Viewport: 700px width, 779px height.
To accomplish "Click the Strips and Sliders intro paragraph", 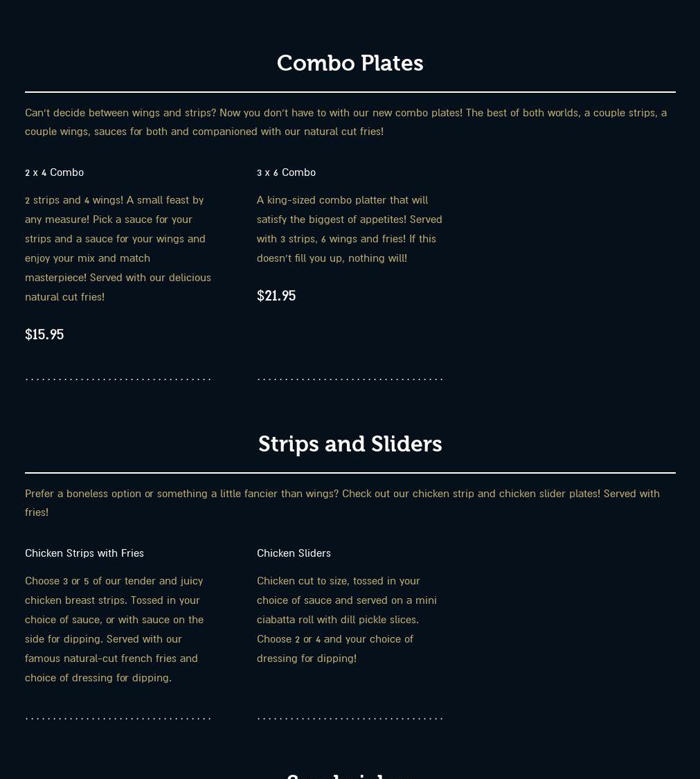I will coord(342,503).
